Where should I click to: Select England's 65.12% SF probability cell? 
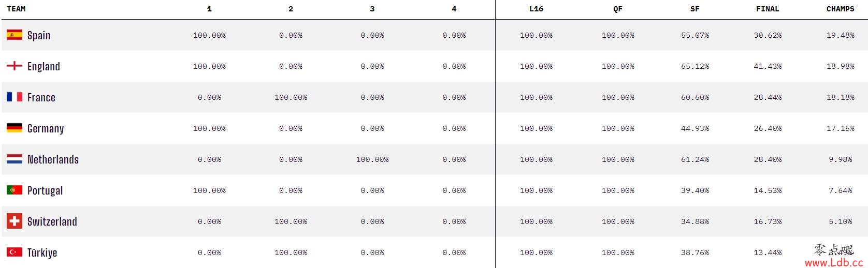pos(695,66)
